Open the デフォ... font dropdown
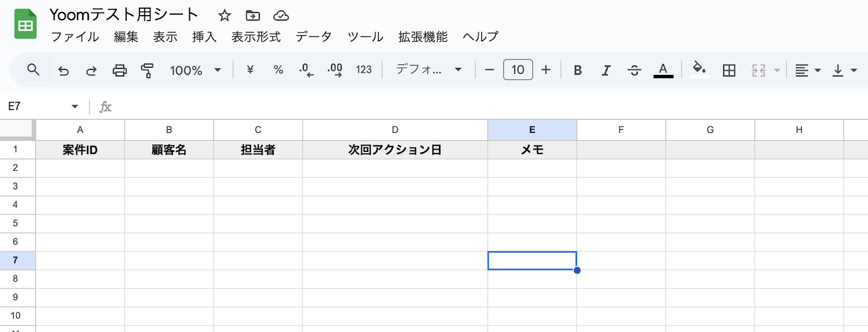 click(x=429, y=69)
